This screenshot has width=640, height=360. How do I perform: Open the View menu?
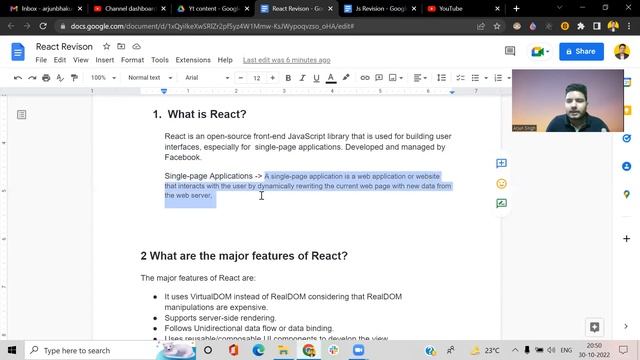[x=80, y=60]
